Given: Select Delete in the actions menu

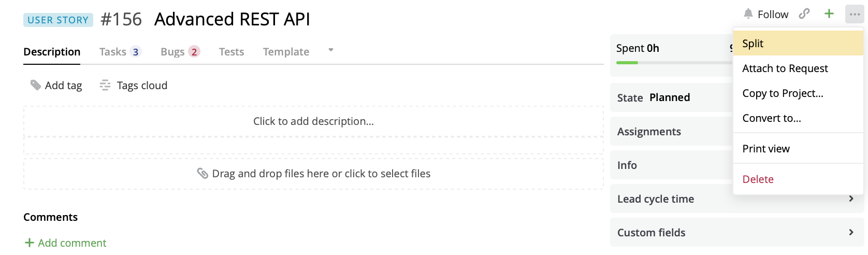Looking at the screenshot, I should [758, 179].
